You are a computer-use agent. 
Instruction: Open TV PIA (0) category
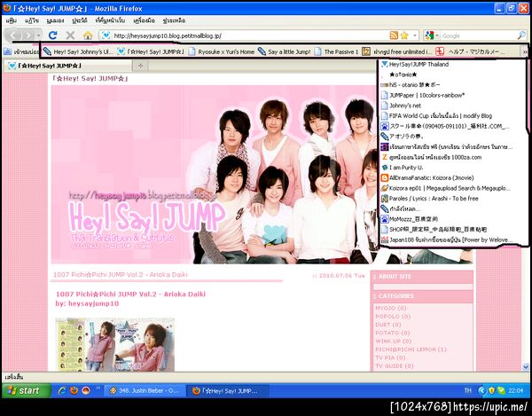tap(390, 357)
